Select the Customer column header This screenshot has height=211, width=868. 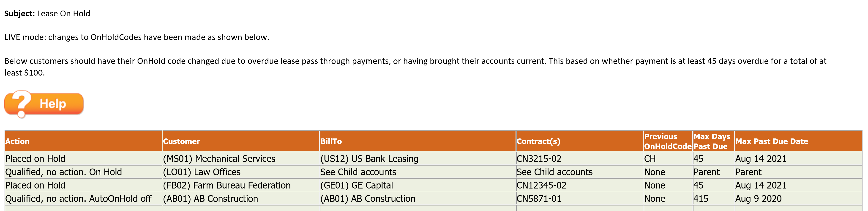[241, 141]
